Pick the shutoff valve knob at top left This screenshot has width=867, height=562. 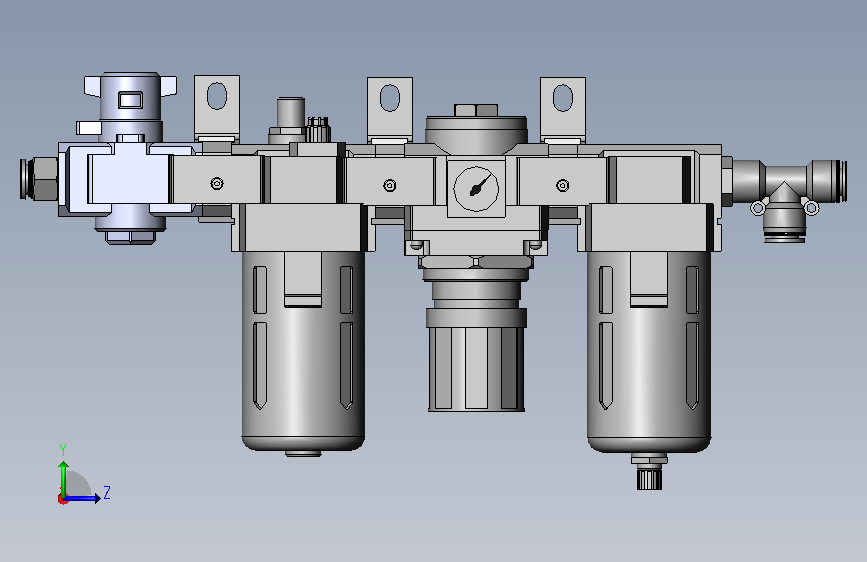click(130, 97)
